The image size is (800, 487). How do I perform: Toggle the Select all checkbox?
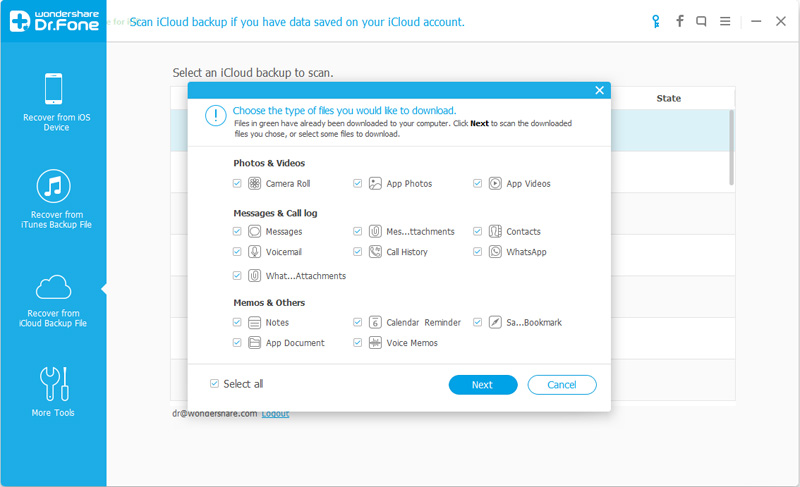[214, 383]
